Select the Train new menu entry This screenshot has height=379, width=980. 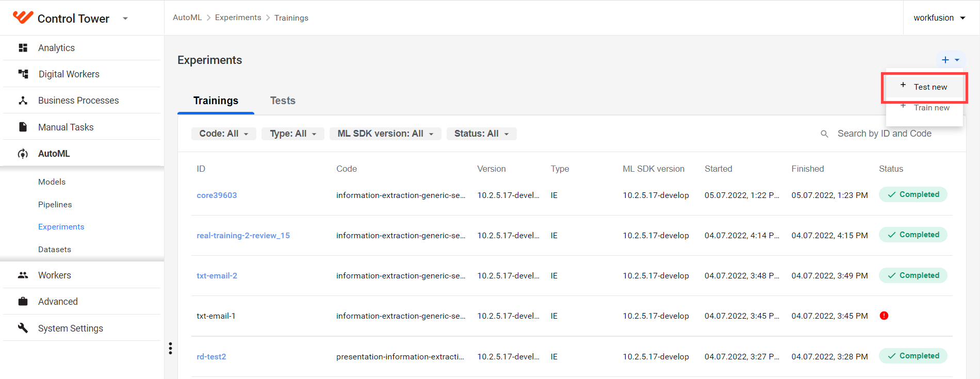pos(924,107)
